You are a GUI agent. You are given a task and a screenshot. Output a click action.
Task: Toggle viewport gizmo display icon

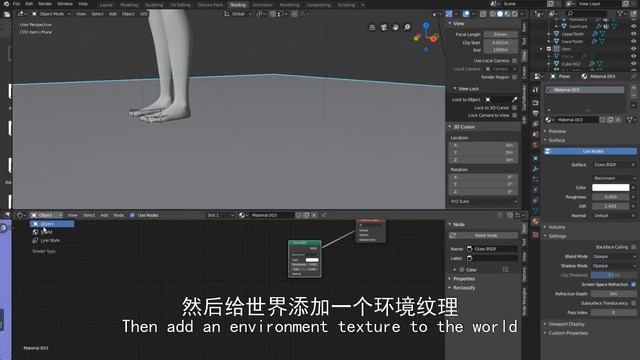click(449, 14)
